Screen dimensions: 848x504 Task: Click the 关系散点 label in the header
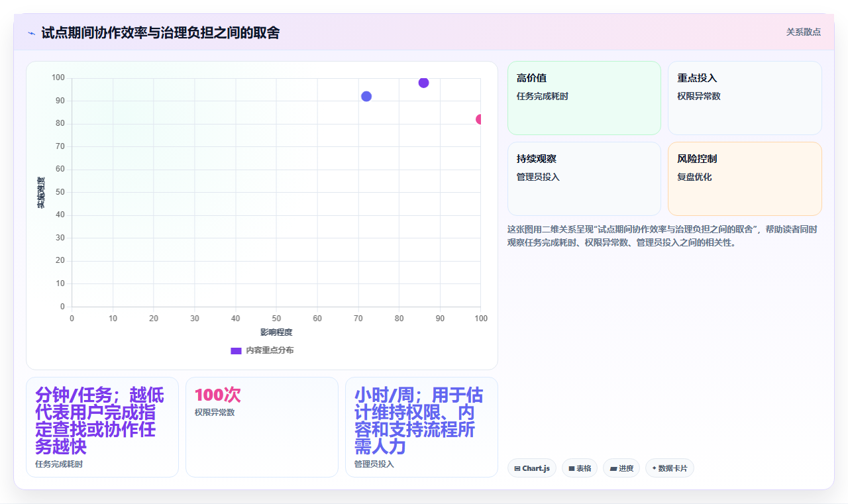(803, 32)
